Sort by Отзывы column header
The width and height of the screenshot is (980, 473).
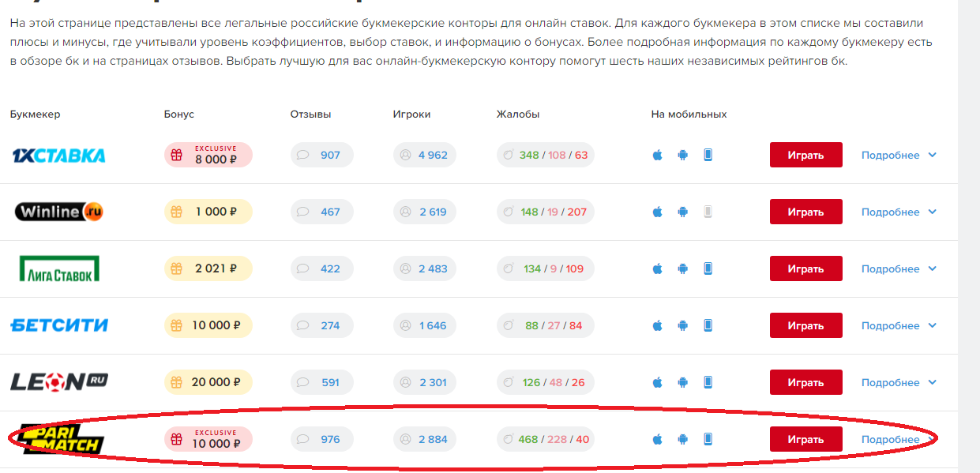click(310, 114)
